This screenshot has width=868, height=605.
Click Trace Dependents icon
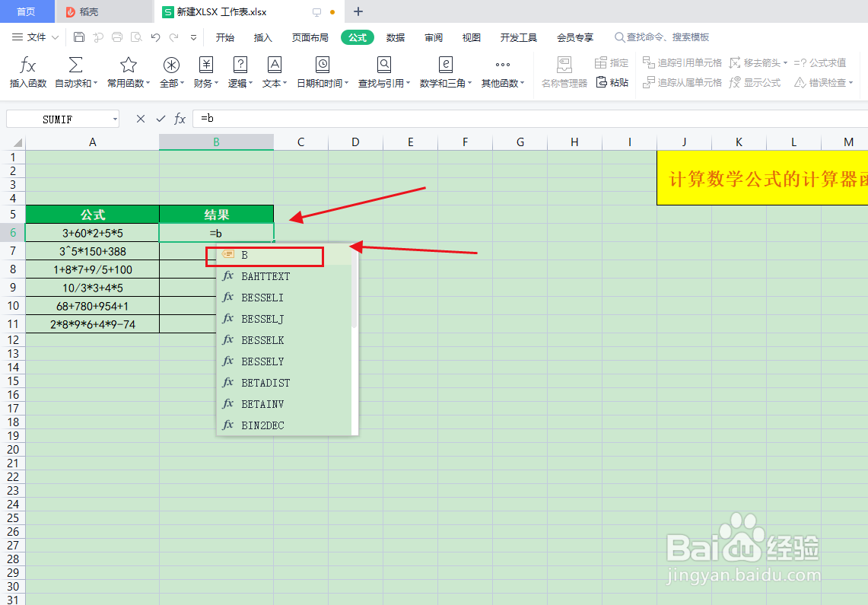[648, 82]
